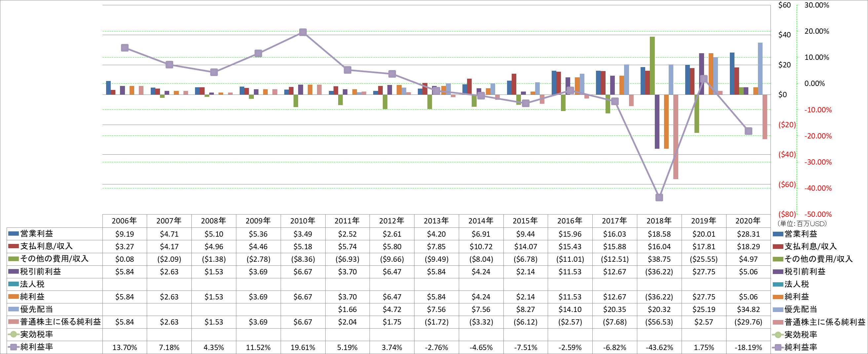
Task: Click 税引前利益 value $27.75
Action: [x=704, y=271]
